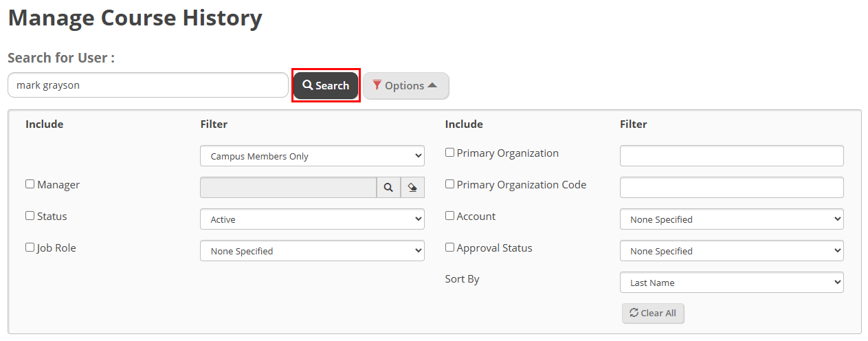Click the Sort By label
Screen dimensions: 868x341
[463, 279]
